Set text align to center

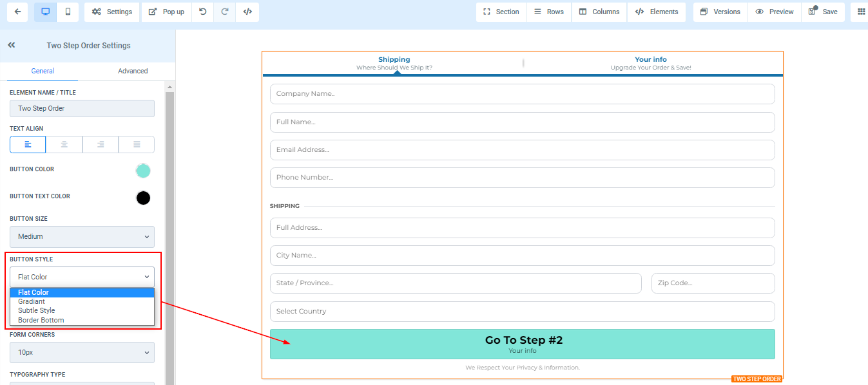pos(64,145)
